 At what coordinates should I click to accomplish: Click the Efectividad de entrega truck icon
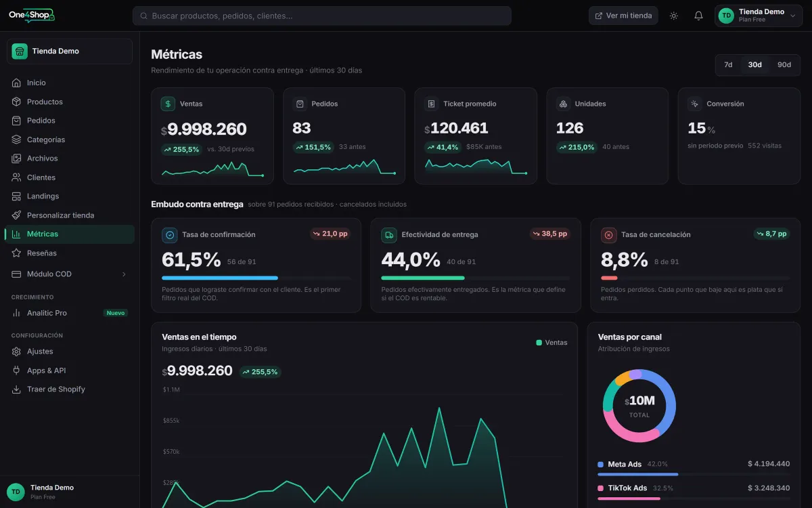point(389,235)
